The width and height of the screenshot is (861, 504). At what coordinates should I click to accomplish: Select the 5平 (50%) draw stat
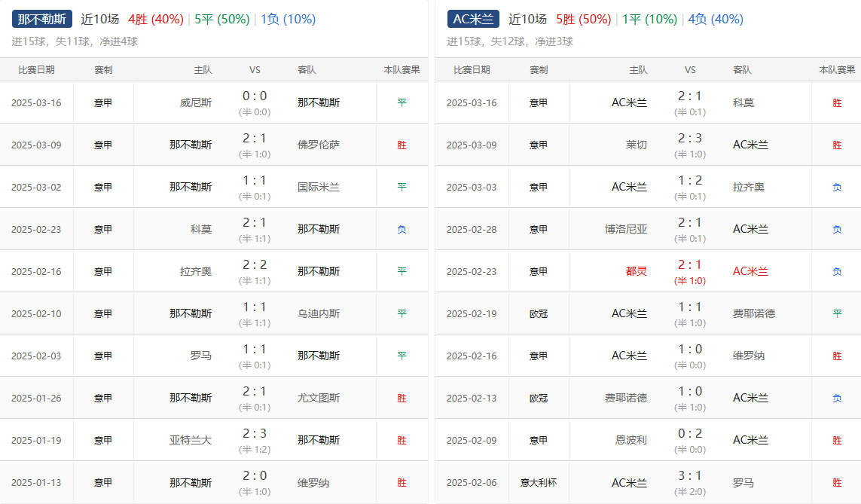click(x=222, y=20)
